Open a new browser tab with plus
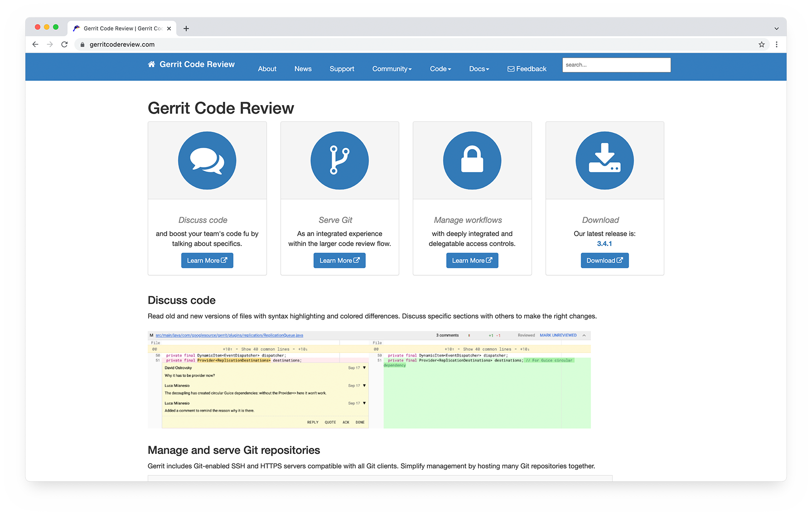The width and height of the screenshot is (812, 515). point(186,29)
